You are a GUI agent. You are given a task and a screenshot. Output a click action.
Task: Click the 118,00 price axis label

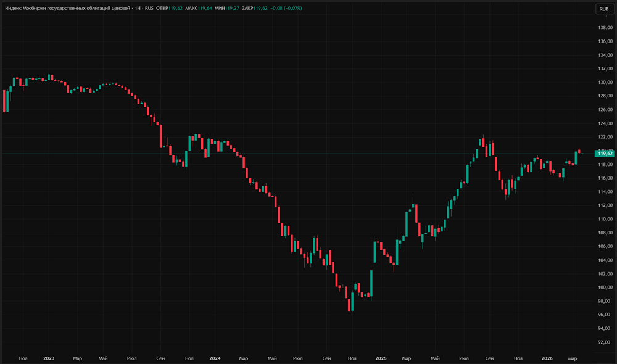tap(605, 165)
